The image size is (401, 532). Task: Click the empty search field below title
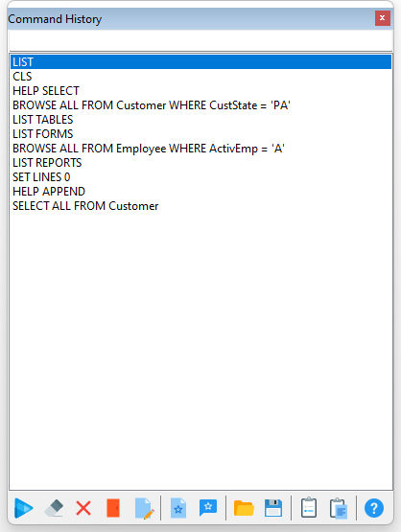(x=200, y=40)
